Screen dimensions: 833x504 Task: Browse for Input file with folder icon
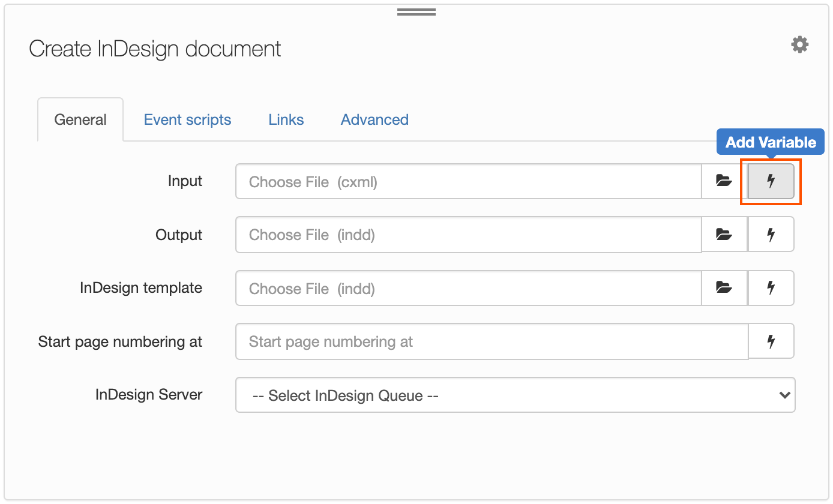pyautogui.click(x=724, y=181)
